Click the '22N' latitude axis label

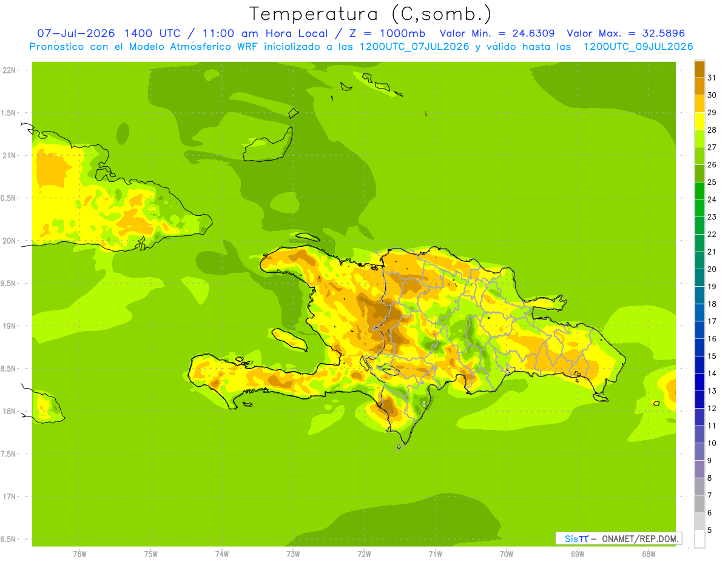9,70
